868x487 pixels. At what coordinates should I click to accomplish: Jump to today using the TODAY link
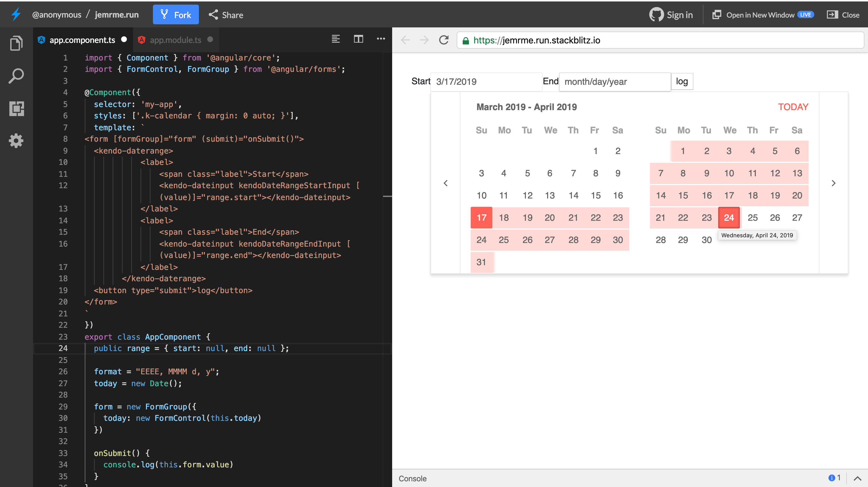(x=793, y=107)
